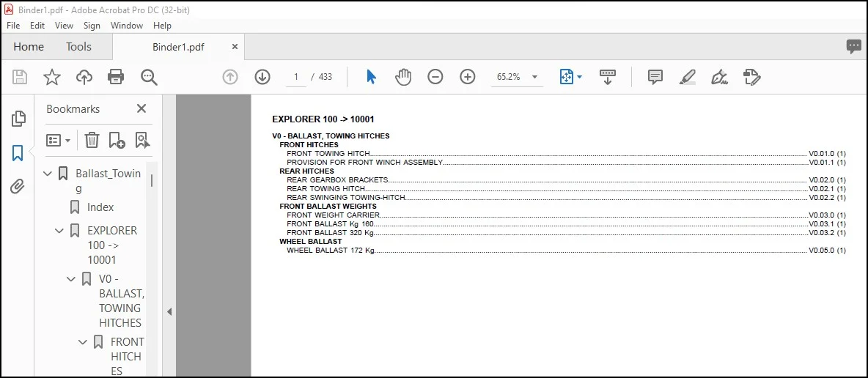Screen dimensions: 868x378
Task: Switch to the Tools tab
Action: pyautogui.click(x=78, y=47)
